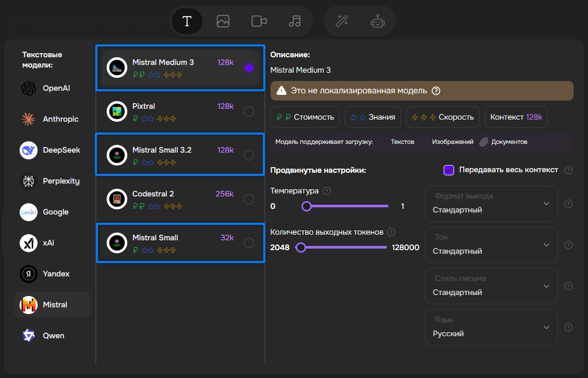Open the video generation mode icon
The height and width of the screenshot is (378, 588).
click(259, 21)
